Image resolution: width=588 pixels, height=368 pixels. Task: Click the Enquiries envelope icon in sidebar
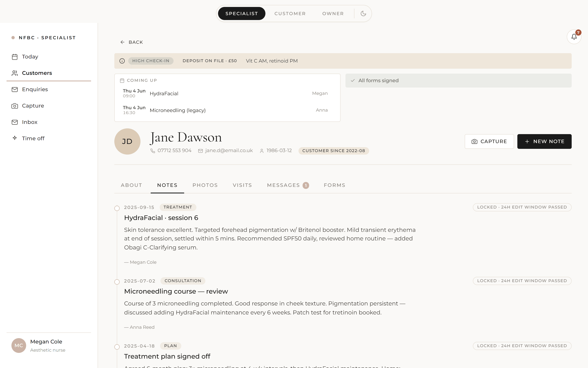(14, 89)
